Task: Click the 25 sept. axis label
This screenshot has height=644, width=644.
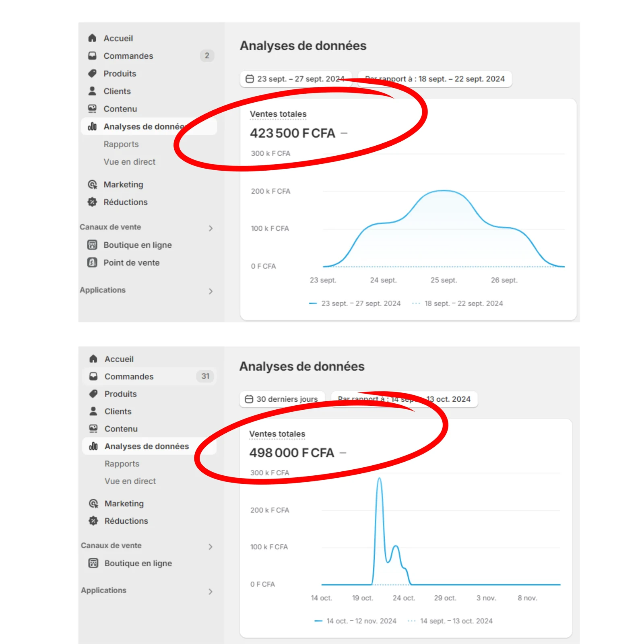Action: (x=444, y=280)
